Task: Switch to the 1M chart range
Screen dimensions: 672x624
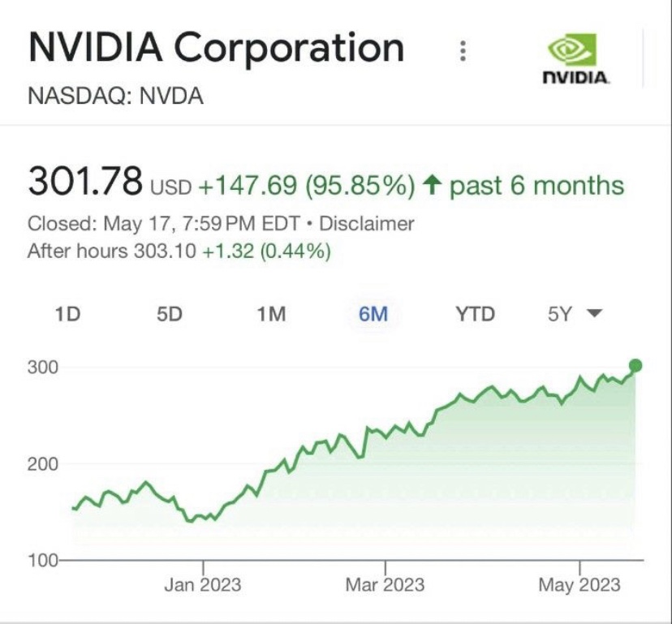Action: [x=271, y=314]
